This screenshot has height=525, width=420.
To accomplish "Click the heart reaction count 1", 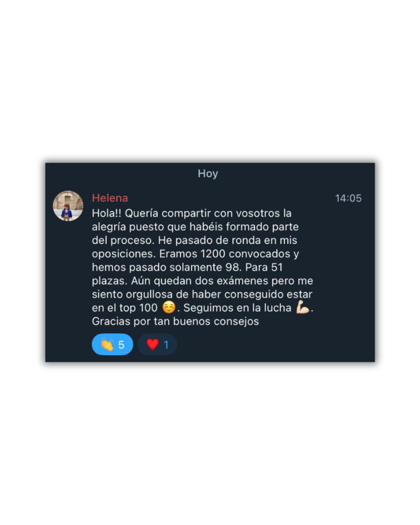I will point(166,345).
